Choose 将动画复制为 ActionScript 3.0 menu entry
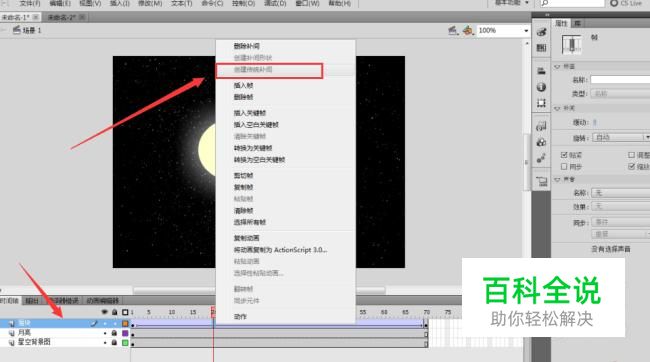This screenshot has height=362, width=650. (x=280, y=250)
